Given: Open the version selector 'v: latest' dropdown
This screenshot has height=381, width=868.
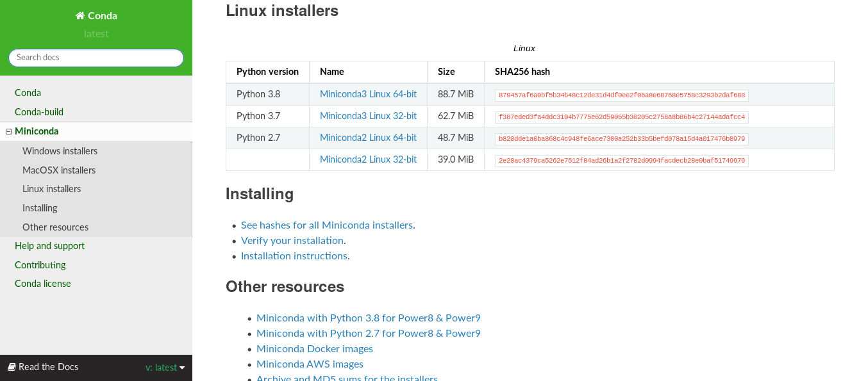Looking at the screenshot, I should pos(165,368).
